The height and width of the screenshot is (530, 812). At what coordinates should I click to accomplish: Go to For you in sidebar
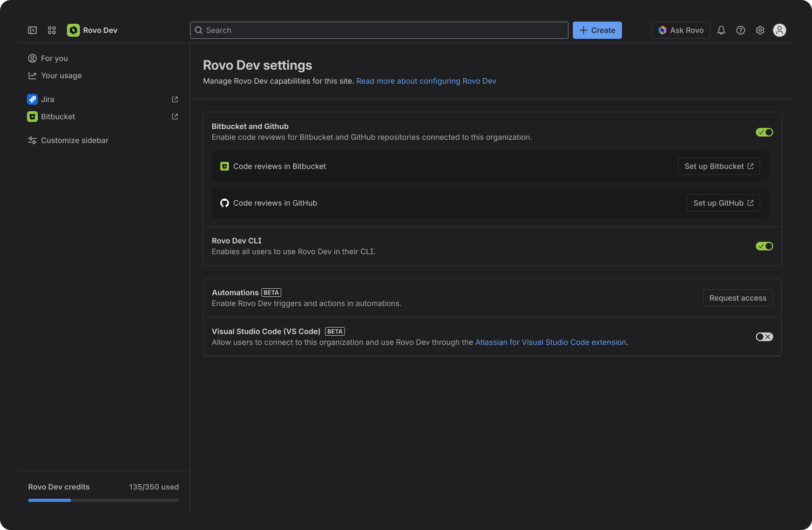(54, 58)
